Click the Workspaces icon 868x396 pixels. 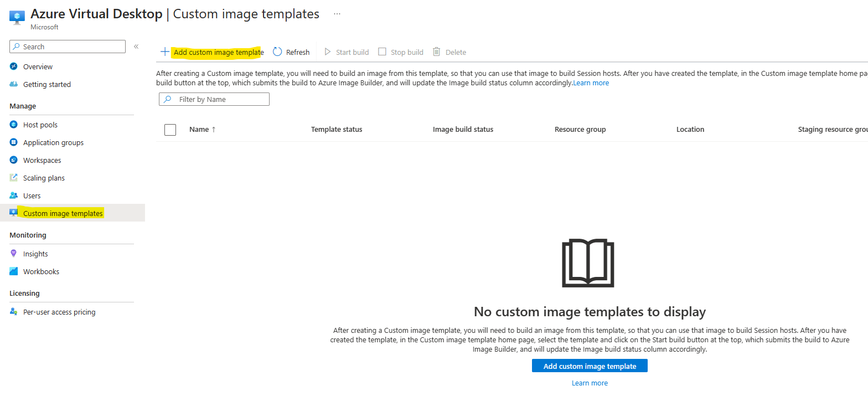(14, 160)
